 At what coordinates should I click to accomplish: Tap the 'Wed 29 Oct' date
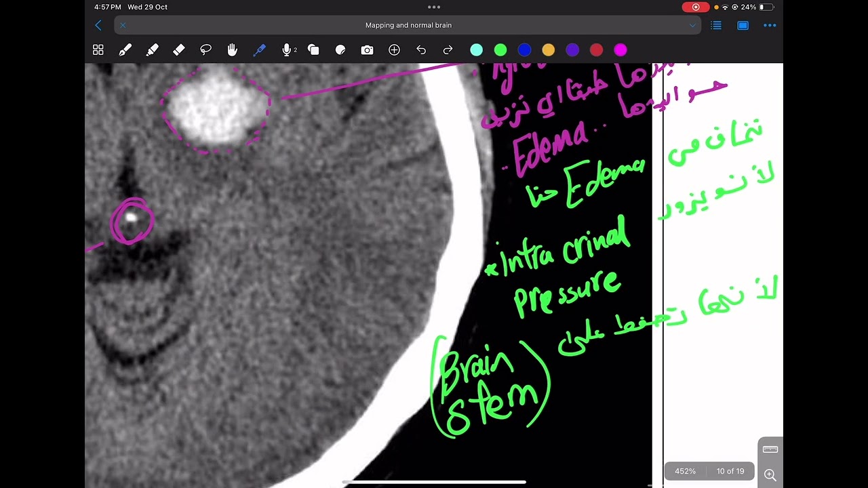[x=148, y=7]
